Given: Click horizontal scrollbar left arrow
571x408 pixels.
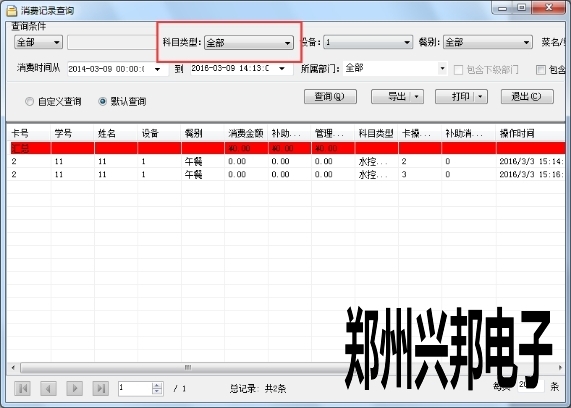Looking at the screenshot, I should click(13, 368).
